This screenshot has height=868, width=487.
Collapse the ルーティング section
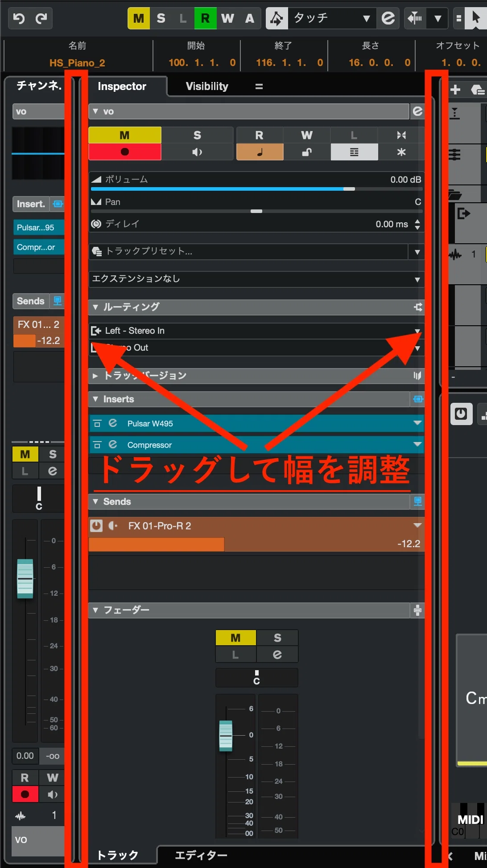[95, 307]
